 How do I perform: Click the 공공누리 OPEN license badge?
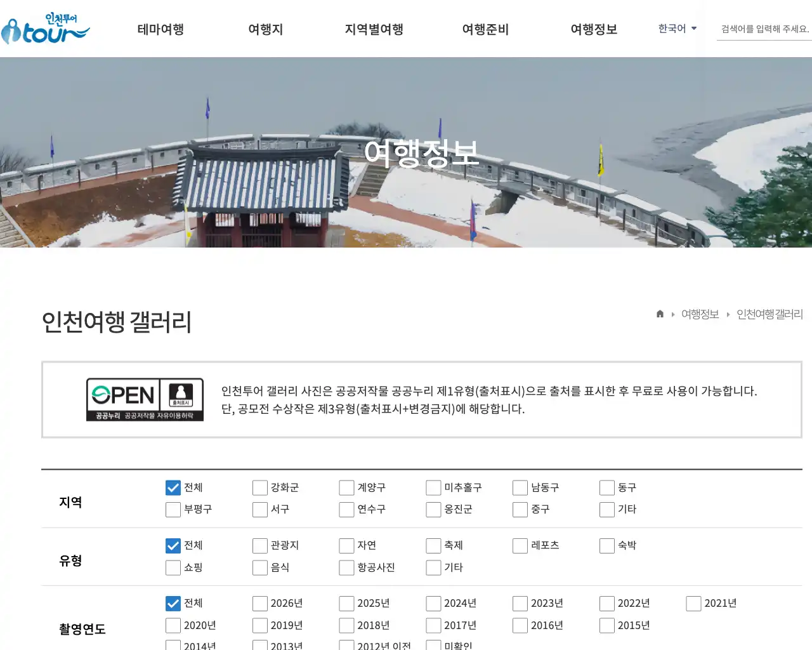pos(145,399)
